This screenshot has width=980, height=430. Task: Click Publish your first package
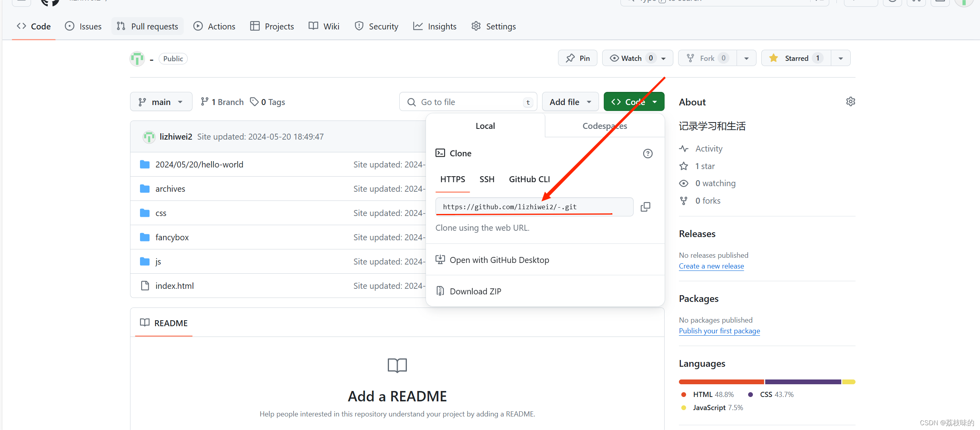[719, 331]
